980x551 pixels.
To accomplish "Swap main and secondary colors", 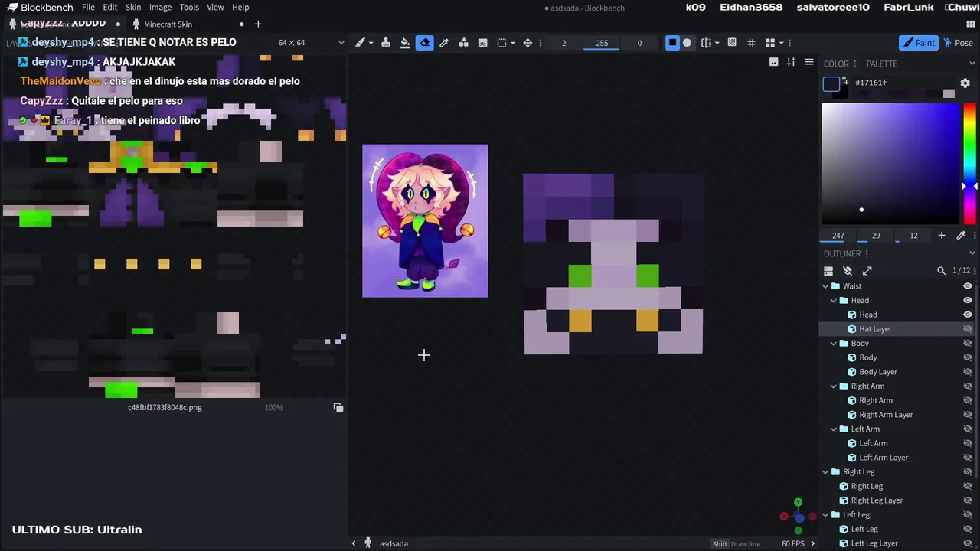I will [845, 80].
